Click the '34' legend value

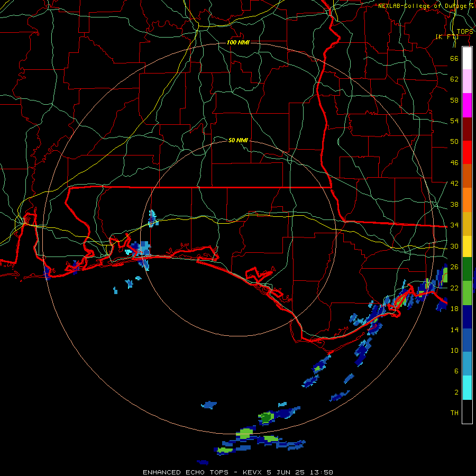454,225
